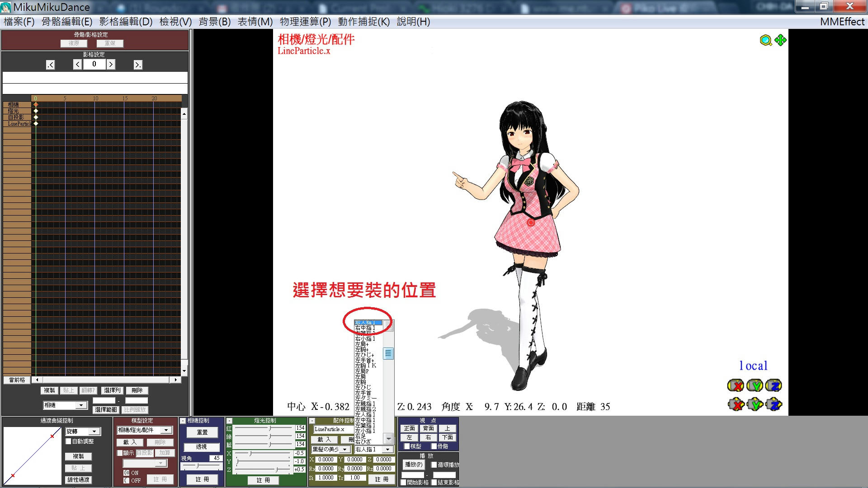Viewport: 868px width, 488px height.
Task: Step back one frame with '<' button
Action: (x=78, y=65)
